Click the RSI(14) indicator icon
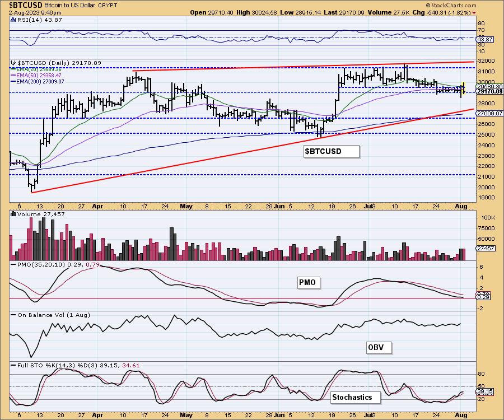Viewport: 504px width, 420px height. (13, 20)
